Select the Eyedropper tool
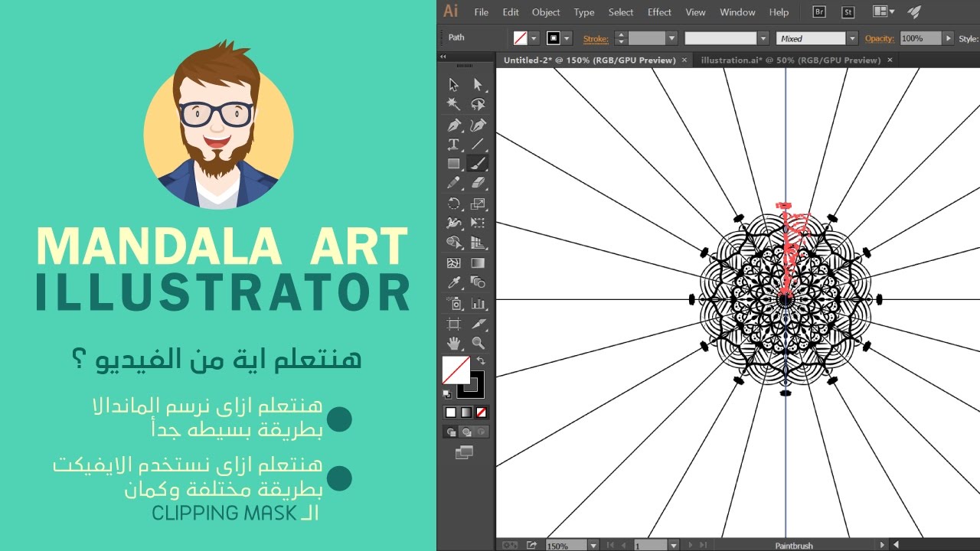This screenshot has width=980, height=551. [453, 283]
